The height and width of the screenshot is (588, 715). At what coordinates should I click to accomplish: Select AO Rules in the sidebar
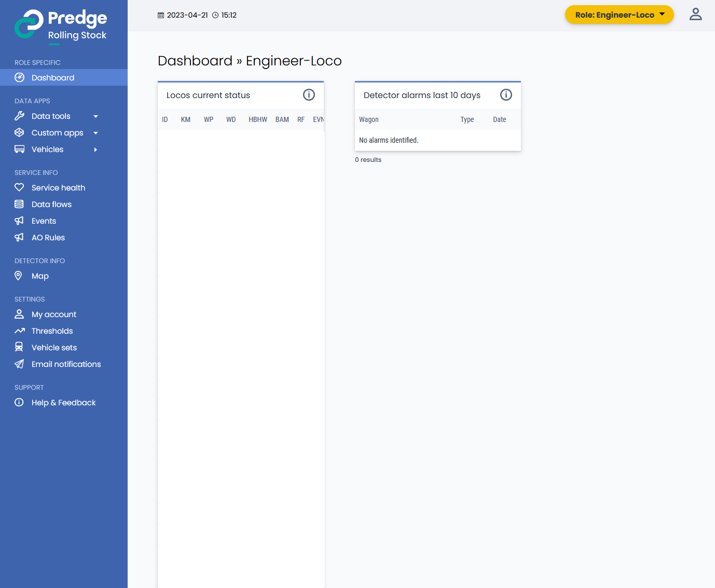[x=48, y=237]
